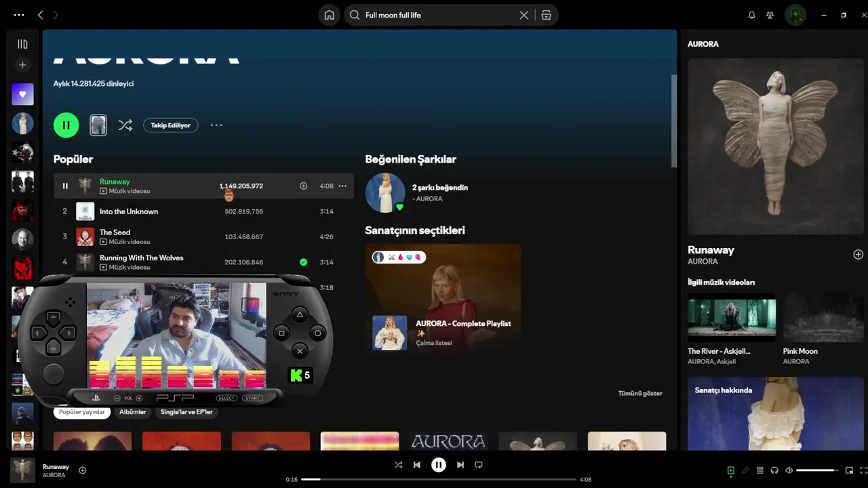This screenshot has height=488, width=868.
Task: Skip to the previous track
Action: click(x=417, y=465)
